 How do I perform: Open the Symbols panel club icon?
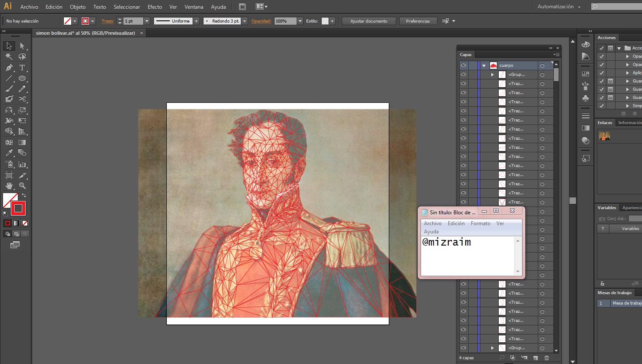586,98
